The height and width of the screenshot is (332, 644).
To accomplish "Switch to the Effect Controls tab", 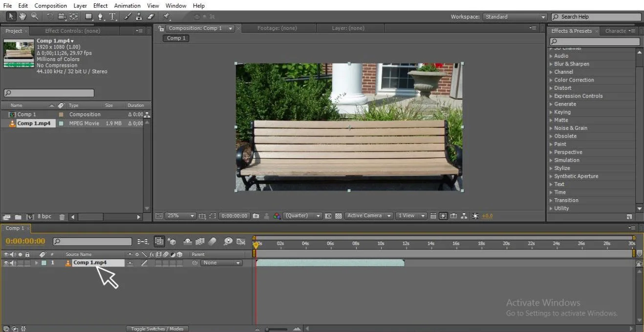I will [x=72, y=31].
